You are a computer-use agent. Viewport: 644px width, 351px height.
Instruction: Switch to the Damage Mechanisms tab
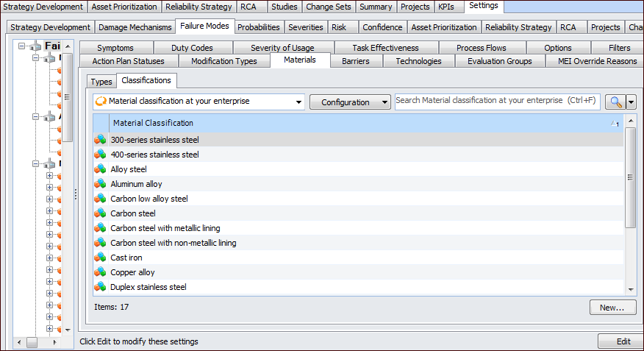135,27
